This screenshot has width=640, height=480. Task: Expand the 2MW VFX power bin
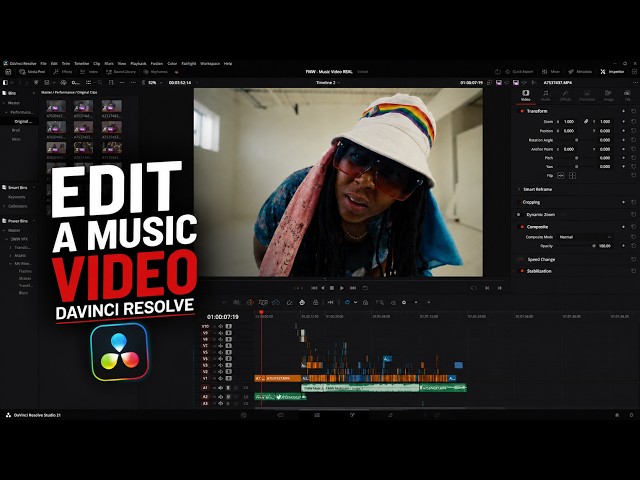click(x=7, y=239)
